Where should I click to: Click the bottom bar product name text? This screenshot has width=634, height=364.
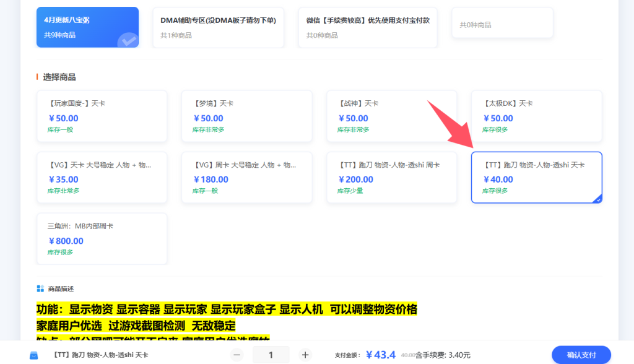101,355
